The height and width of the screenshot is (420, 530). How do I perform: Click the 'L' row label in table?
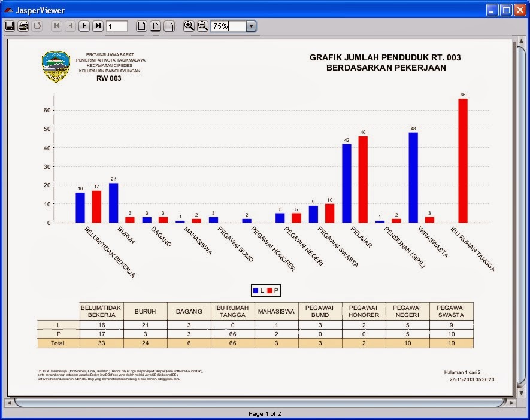point(59,325)
